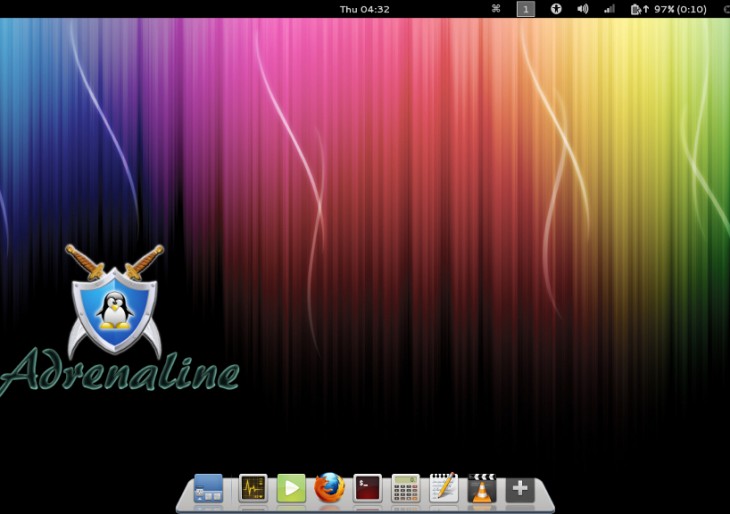The image size is (730, 514).
Task: Click the network signal indicator
Action: coord(609,9)
